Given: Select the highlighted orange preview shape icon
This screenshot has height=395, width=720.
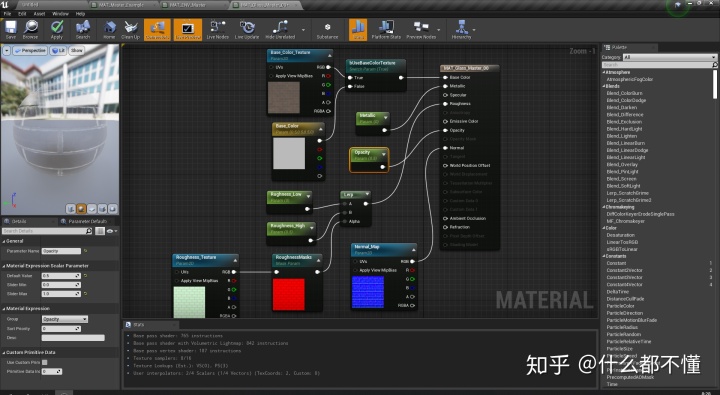Looking at the screenshot, I should pos(81,209).
